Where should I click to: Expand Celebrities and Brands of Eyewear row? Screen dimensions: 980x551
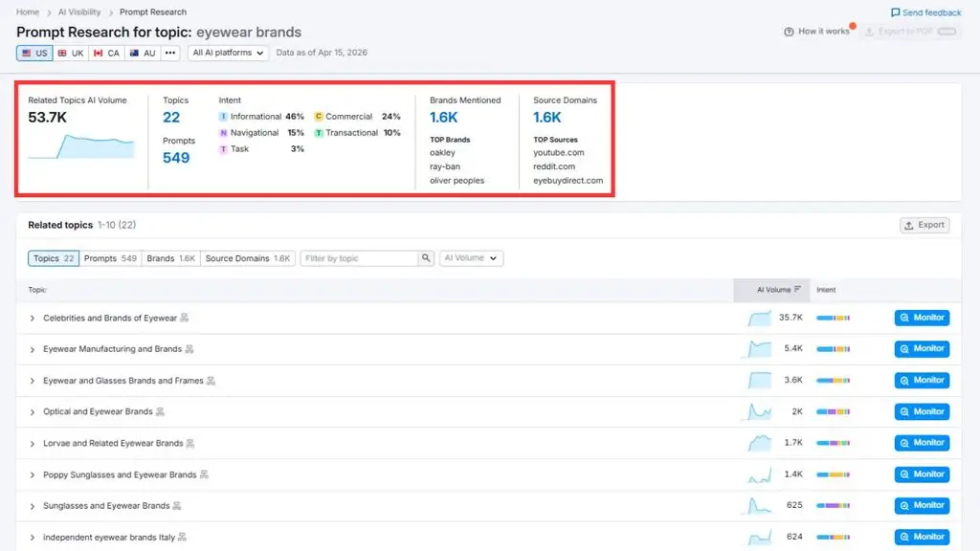tap(32, 319)
